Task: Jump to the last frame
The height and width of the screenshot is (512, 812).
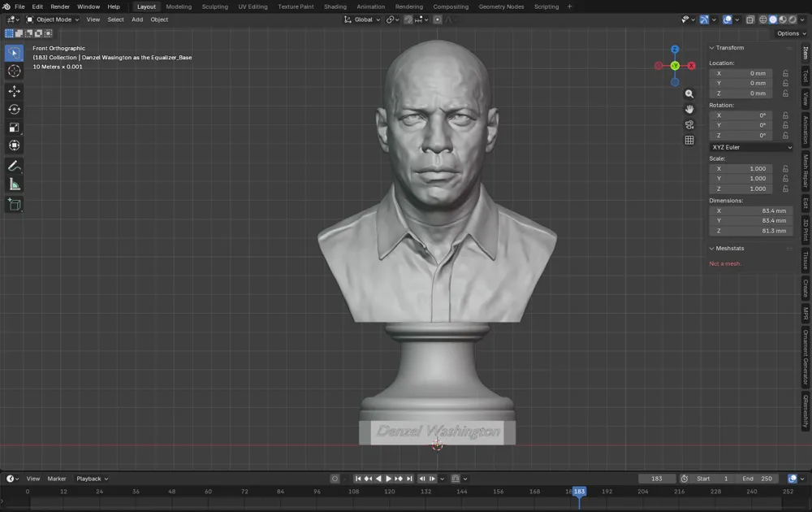Action: [409, 479]
